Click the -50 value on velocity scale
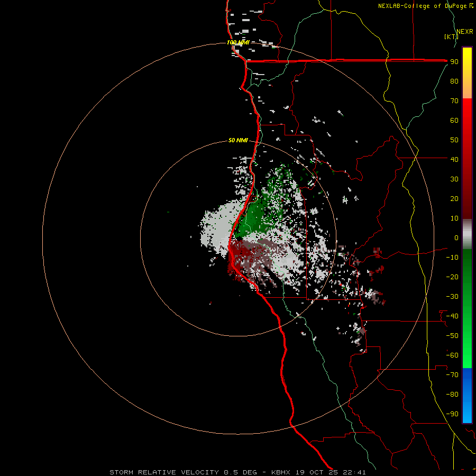The image size is (476, 476). [x=452, y=336]
